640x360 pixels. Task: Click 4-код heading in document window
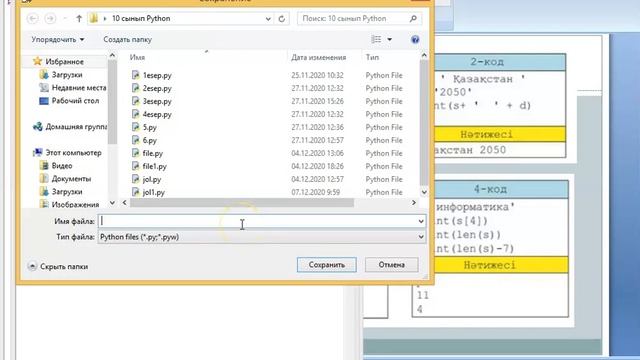point(490,189)
